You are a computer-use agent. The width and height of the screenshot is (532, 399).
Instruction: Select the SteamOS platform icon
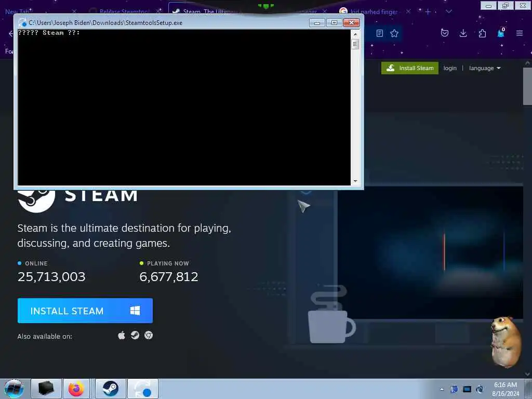tap(135, 335)
